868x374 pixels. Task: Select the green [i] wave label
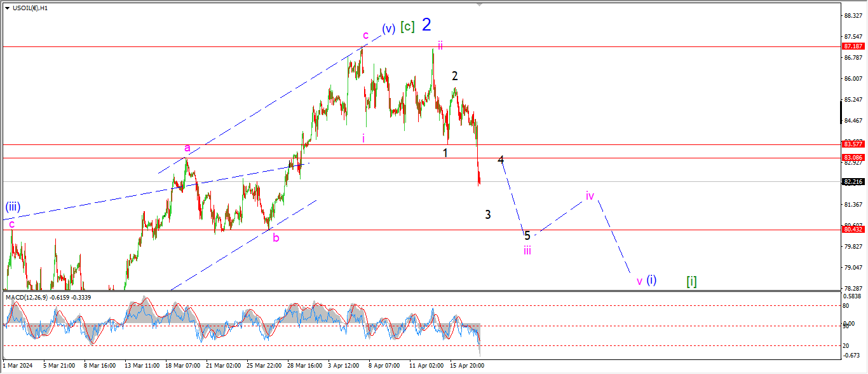[x=691, y=280]
